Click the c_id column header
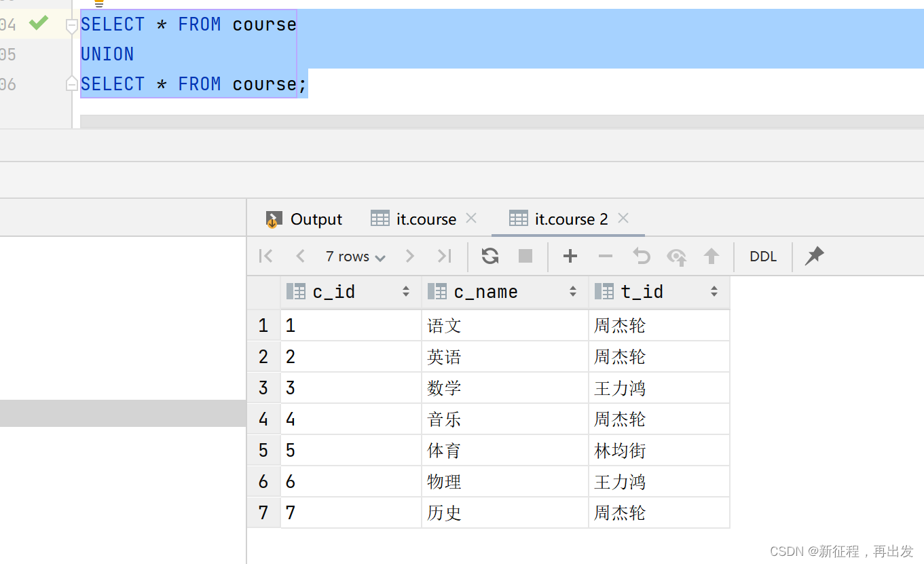The height and width of the screenshot is (564, 924). [351, 292]
